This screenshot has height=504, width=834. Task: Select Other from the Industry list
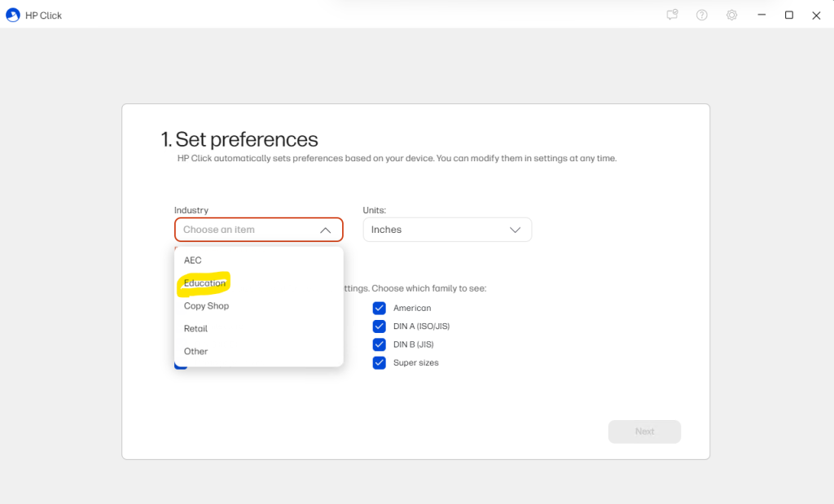[x=258, y=352]
